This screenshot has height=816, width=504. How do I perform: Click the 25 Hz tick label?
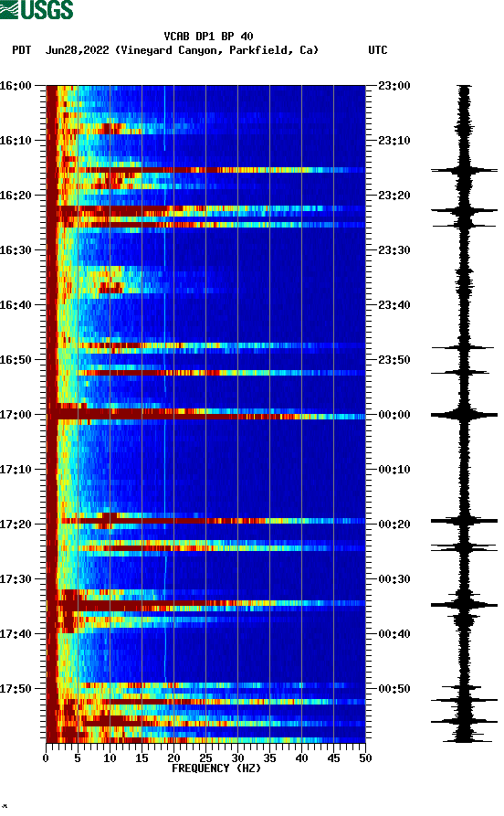pos(205,758)
